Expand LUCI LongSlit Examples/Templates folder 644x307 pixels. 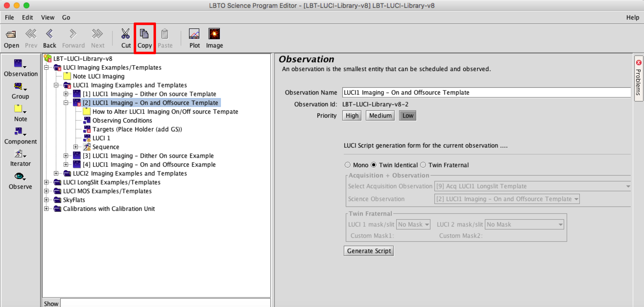(47, 182)
